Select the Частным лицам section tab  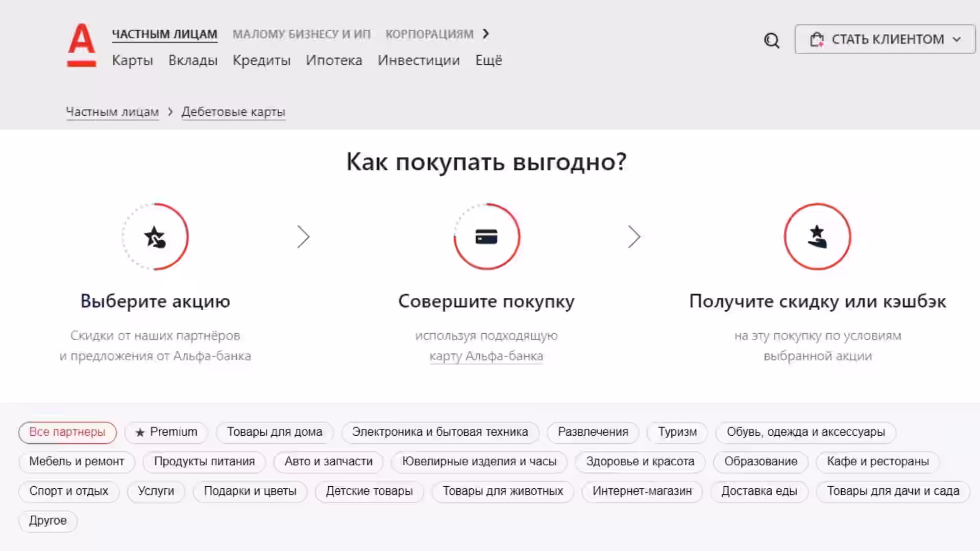[x=164, y=34]
